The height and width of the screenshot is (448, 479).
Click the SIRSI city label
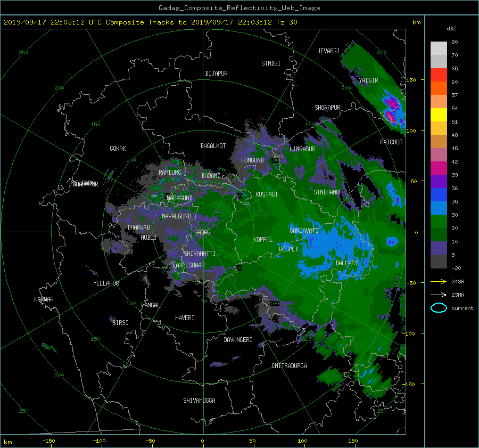coord(120,323)
